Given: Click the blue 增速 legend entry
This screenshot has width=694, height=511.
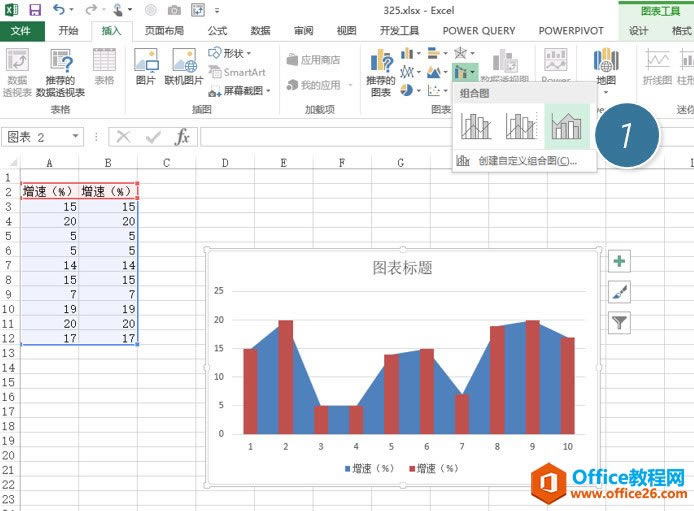Looking at the screenshot, I should click(x=369, y=468).
